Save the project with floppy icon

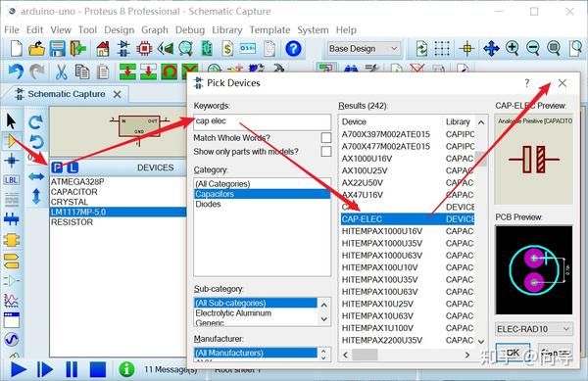(57, 49)
